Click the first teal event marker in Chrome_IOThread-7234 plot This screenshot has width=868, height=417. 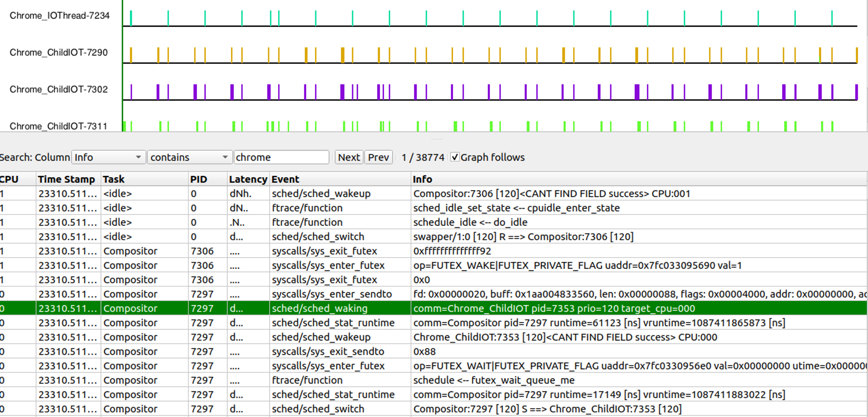click(x=131, y=18)
